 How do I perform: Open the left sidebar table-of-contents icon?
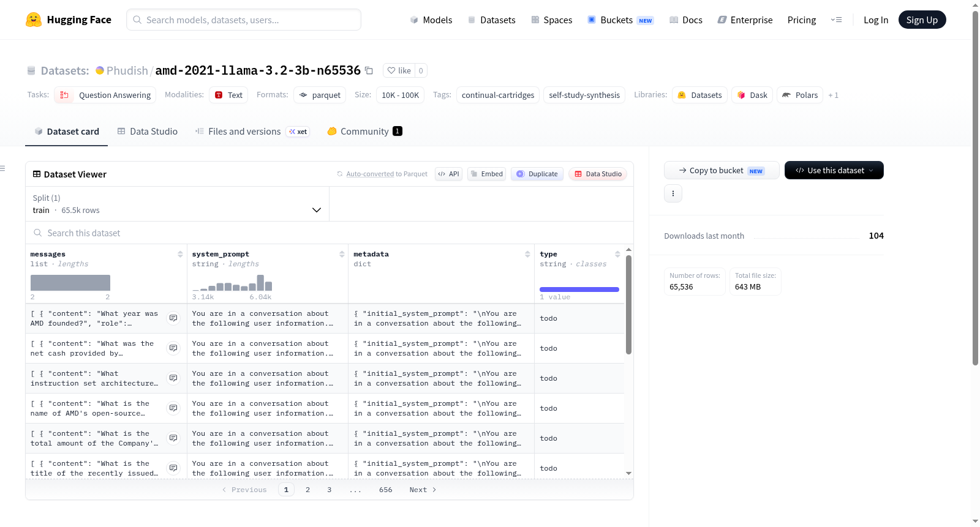3,168
